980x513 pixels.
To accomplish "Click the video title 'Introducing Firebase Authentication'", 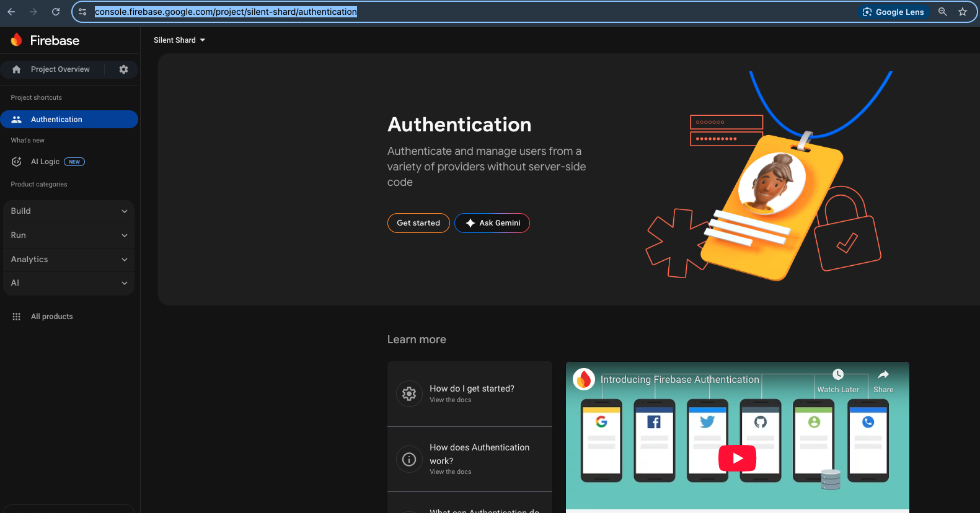I will click(680, 379).
